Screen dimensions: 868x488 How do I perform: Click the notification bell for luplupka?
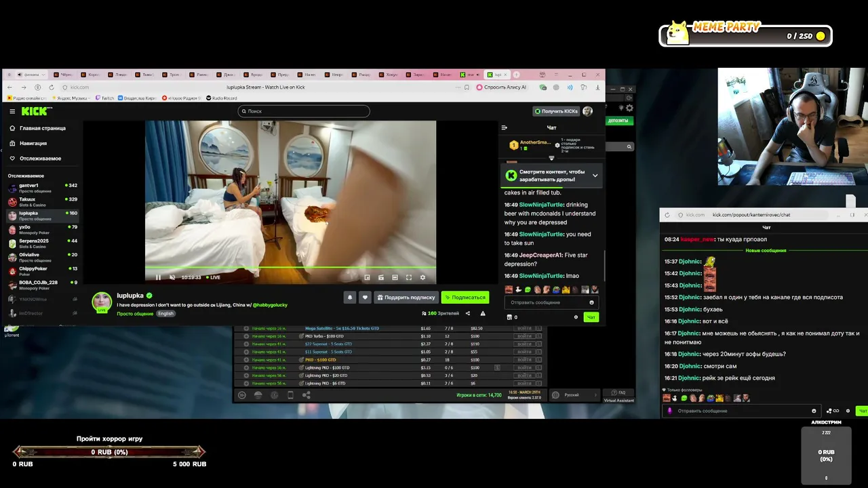(350, 297)
